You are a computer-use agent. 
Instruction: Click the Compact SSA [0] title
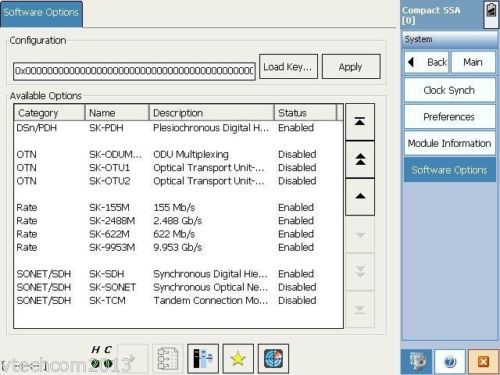tap(431, 15)
